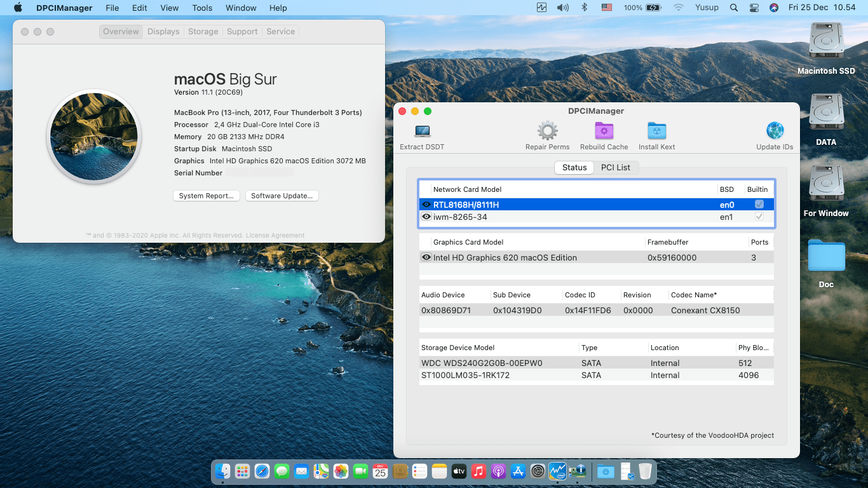Click the volume icon in menu bar

click(x=562, y=8)
